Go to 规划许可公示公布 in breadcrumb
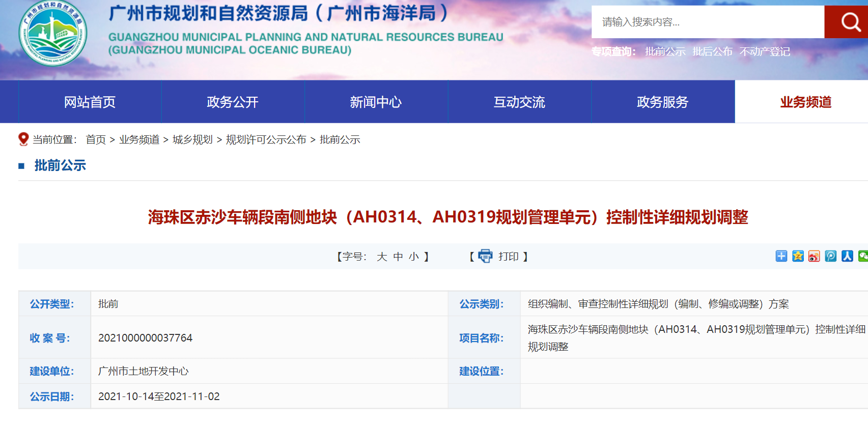The width and height of the screenshot is (868, 424). coord(266,139)
